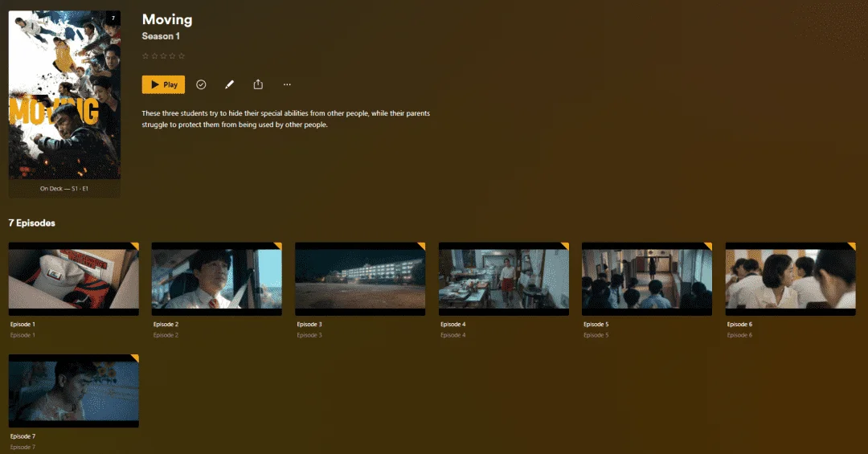This screenshot has height=454, width=868.
Task: Rate with the fifth star
Action: (x=181, y=56)
